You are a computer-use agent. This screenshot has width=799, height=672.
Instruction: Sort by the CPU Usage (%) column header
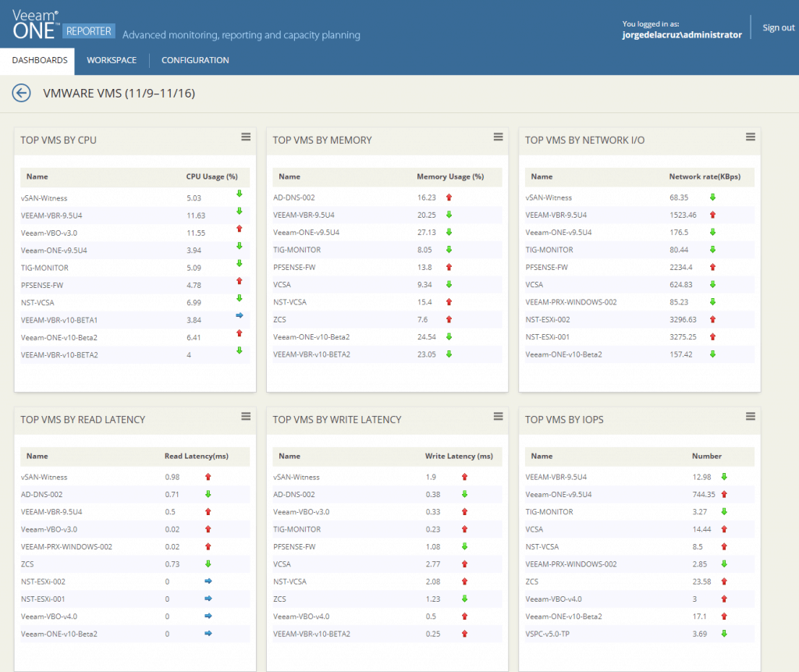[211, 176]
